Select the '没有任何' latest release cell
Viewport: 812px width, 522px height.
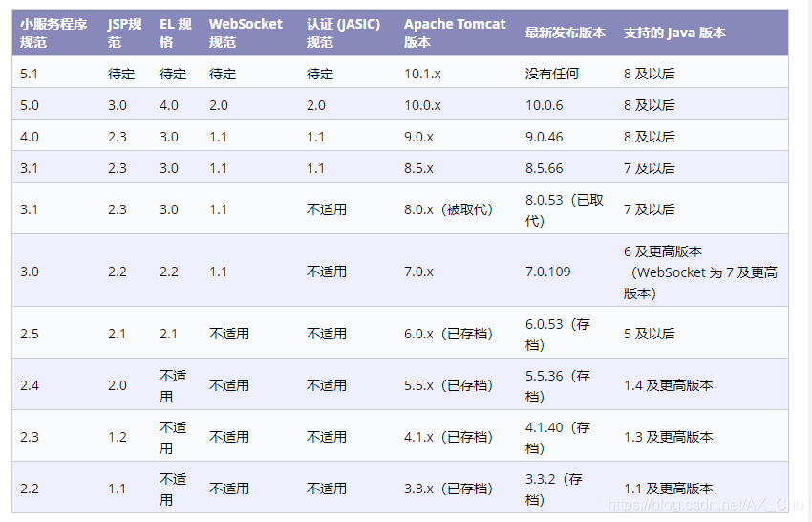click(551, 74)
